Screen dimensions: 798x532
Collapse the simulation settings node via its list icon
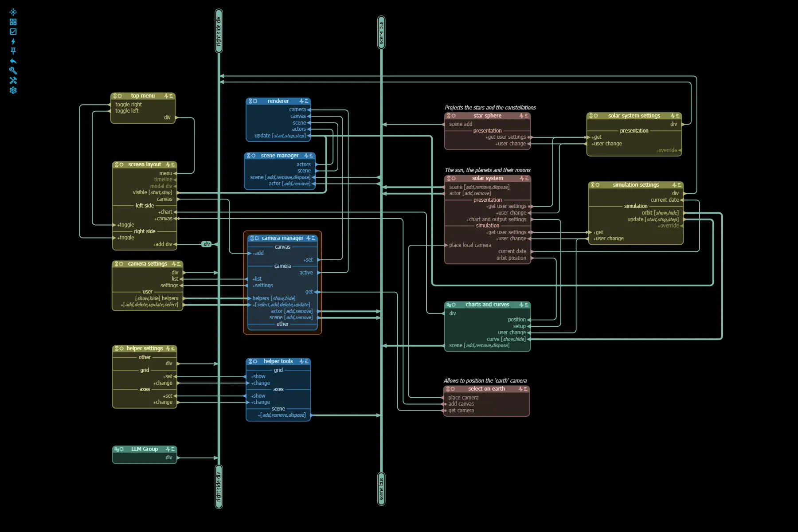(680, 185)
